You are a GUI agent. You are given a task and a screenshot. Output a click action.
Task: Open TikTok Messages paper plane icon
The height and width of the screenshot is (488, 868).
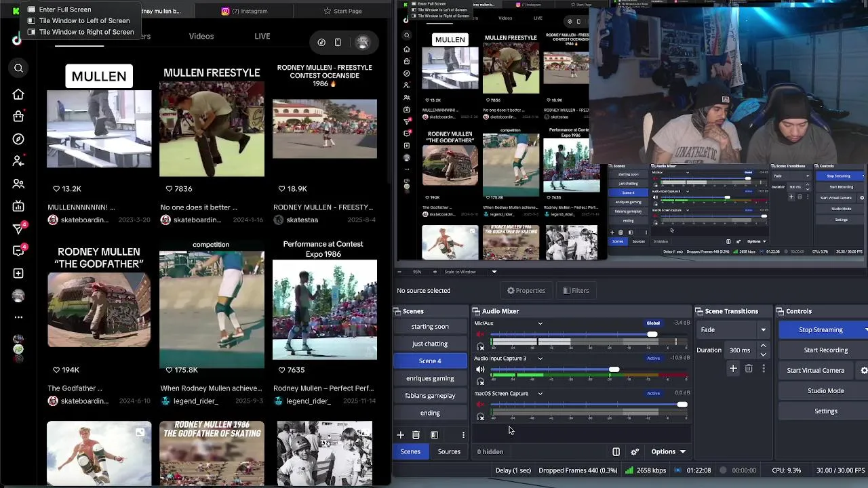pos(18,228)
